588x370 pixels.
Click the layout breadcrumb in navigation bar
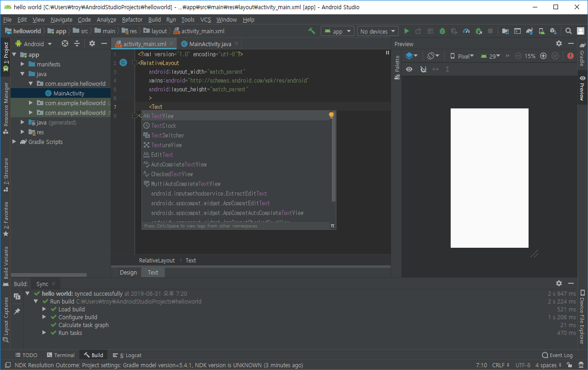(155, 31)
